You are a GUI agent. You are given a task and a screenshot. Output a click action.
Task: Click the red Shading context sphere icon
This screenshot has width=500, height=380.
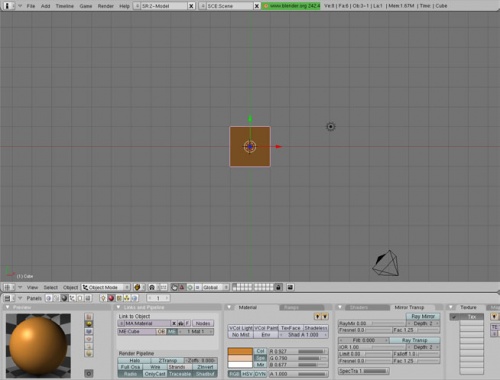point(111,298)
